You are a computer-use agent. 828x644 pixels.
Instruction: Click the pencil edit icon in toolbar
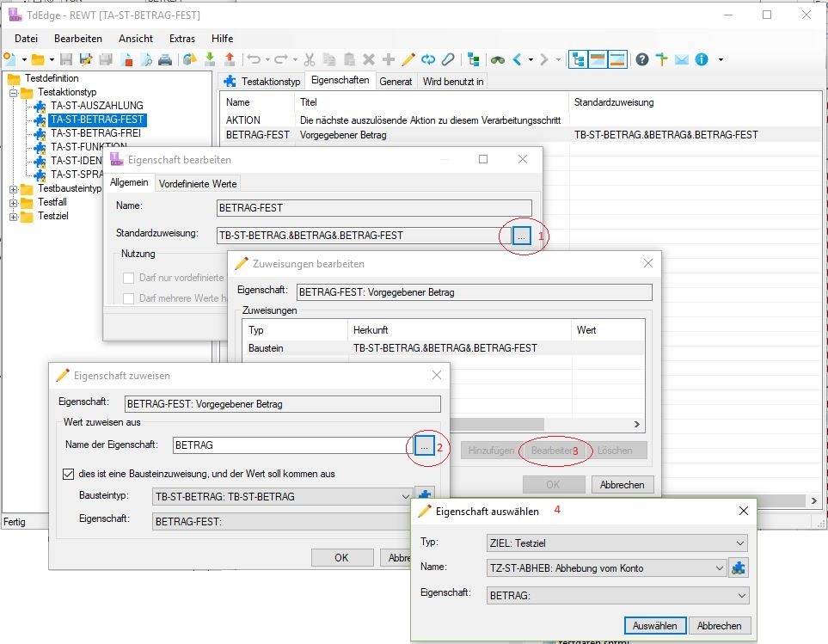point(408,59)
